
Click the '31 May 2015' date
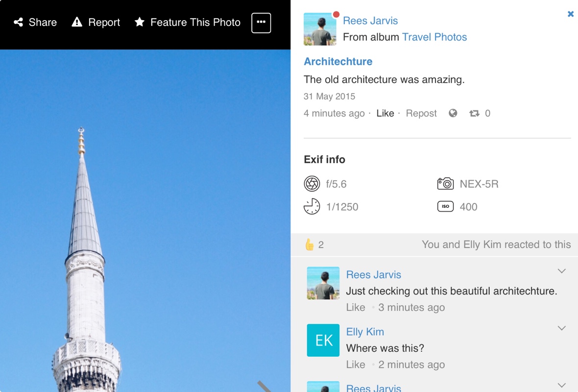329,97
